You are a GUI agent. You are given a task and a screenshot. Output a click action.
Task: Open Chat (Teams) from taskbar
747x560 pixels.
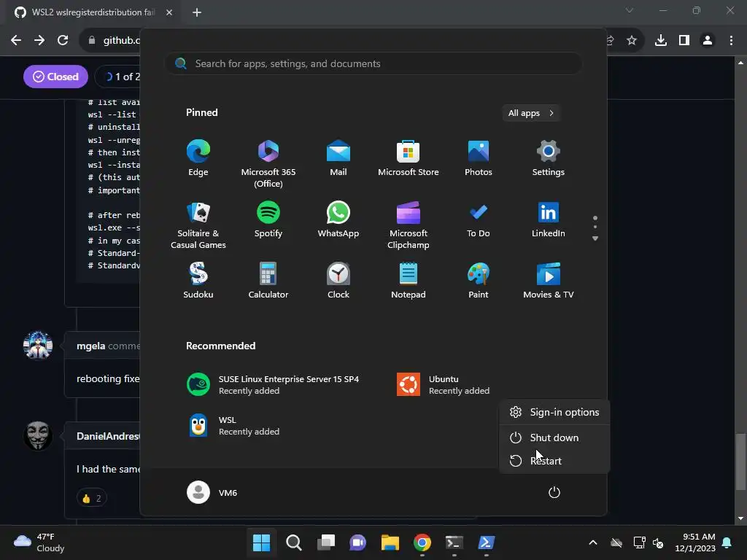tap(357, 542)
